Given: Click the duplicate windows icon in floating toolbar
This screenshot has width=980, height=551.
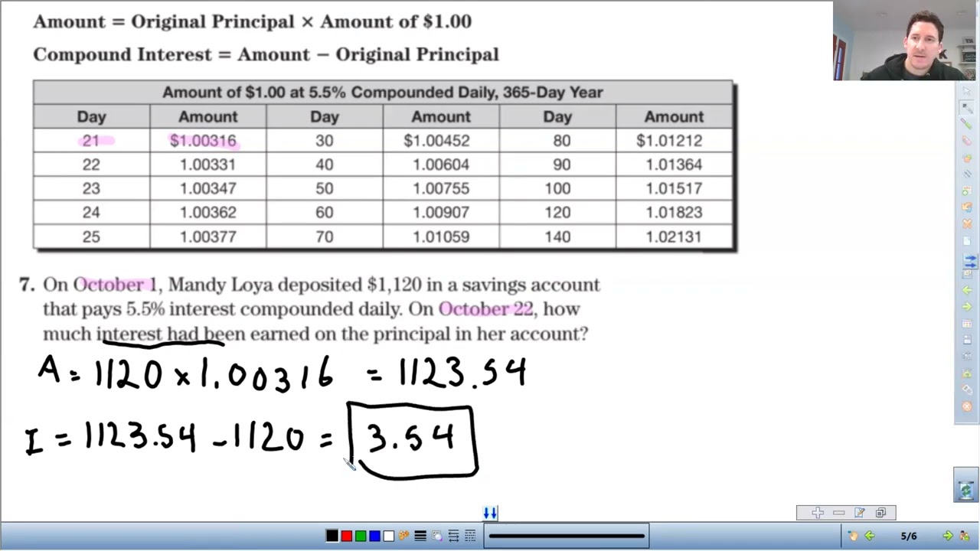Looking at the screenshot, I should point(880,513).
